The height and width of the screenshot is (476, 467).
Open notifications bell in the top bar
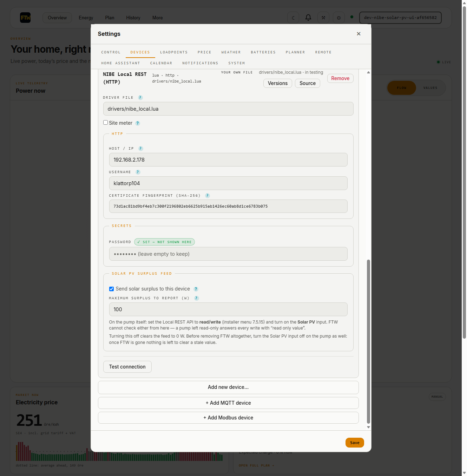(x=308, y=18)
